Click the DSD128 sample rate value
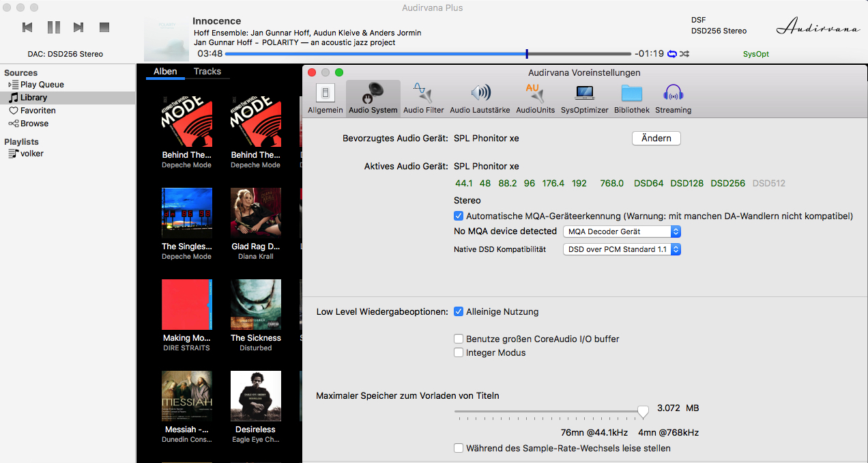Screen dimensions: 868x463 (x=687, y=183)
